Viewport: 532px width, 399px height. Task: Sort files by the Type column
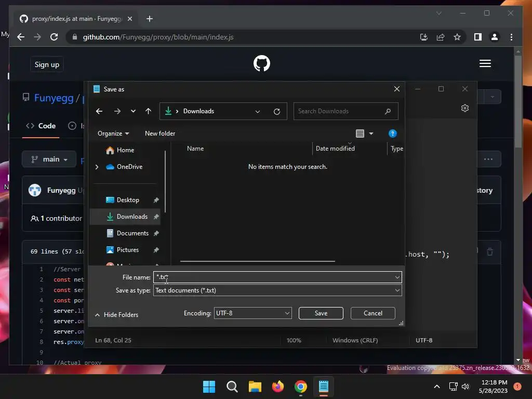(396, 149)
